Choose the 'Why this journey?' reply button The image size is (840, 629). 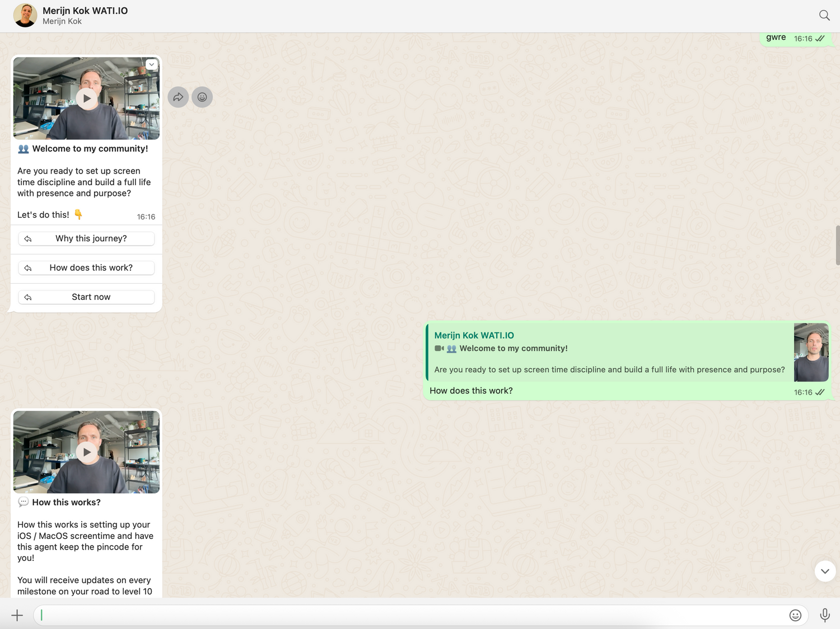pyautogui.click(x=86, y=238)
